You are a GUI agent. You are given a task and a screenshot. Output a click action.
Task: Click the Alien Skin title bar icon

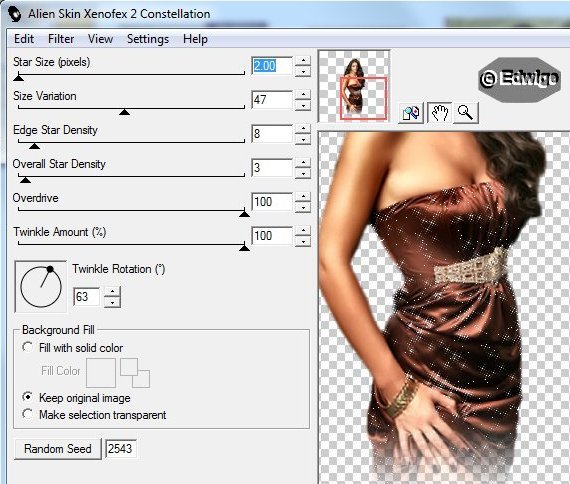pos(15,14)
